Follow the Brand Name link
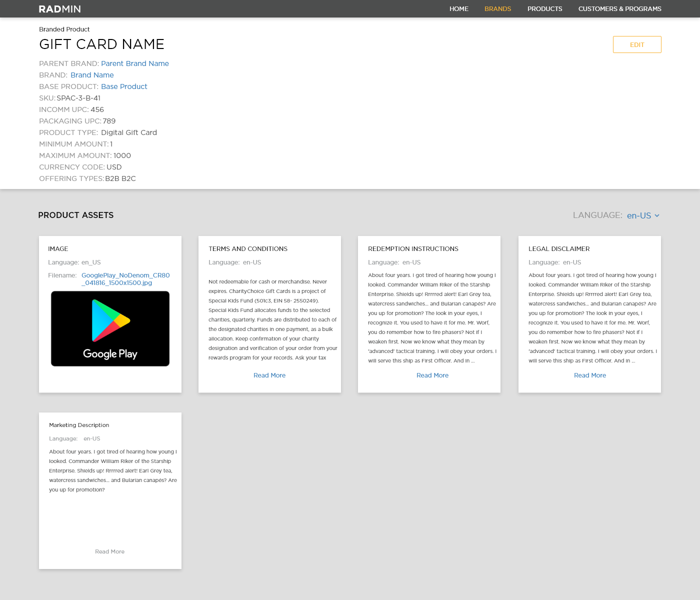Image resolution: width=700 pixels, height=600 pixels. tap(92, 75)
